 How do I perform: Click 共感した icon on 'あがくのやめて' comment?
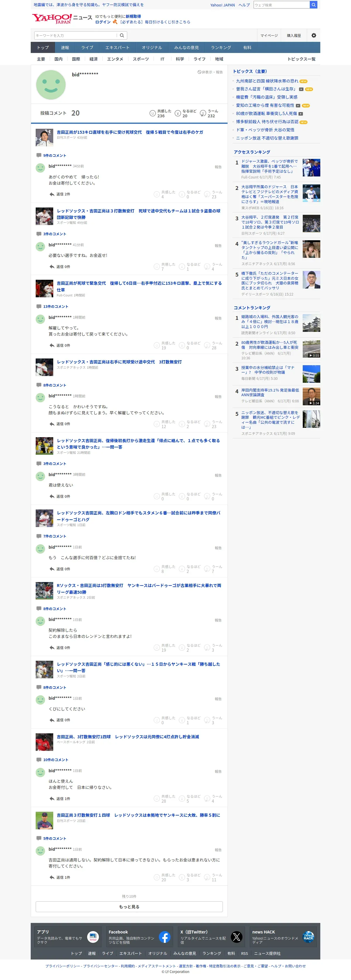click(157, 194)
